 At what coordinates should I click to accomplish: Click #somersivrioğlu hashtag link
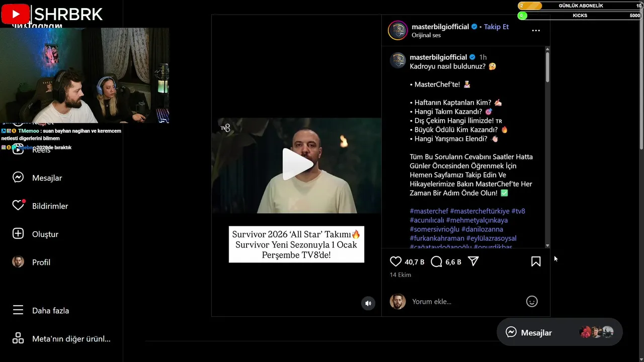point(434,229)
